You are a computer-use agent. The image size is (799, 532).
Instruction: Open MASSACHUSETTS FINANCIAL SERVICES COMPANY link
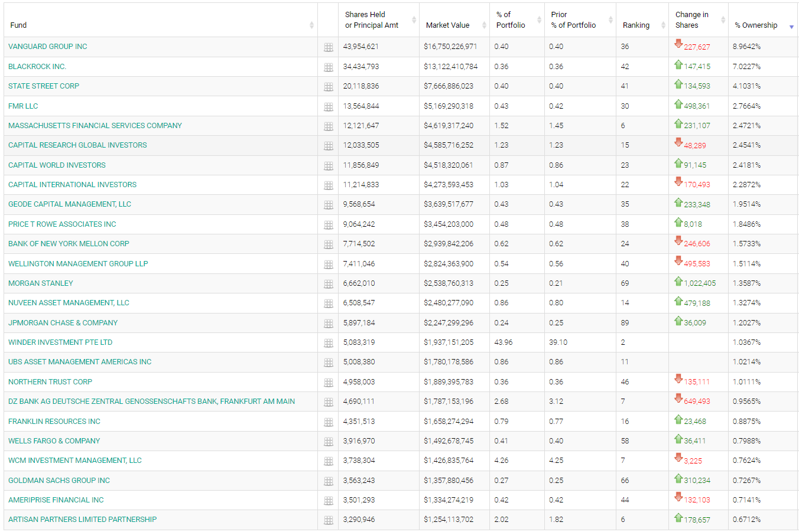95,126
